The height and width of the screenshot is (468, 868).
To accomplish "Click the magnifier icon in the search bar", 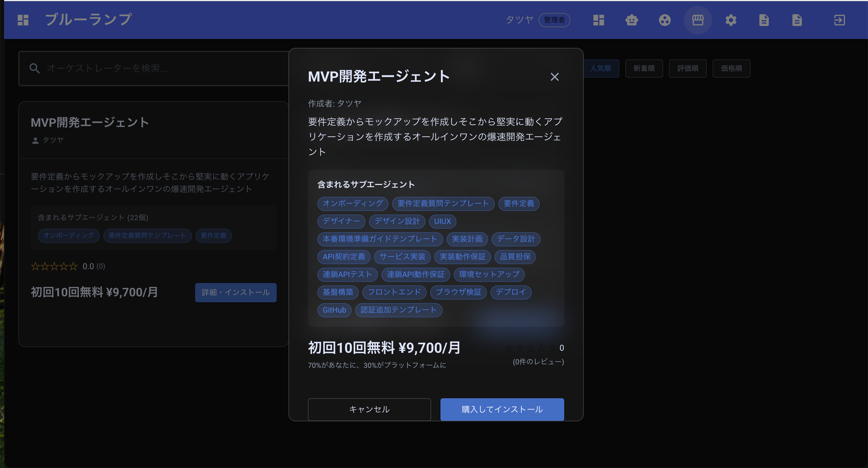I will point(35,69).
